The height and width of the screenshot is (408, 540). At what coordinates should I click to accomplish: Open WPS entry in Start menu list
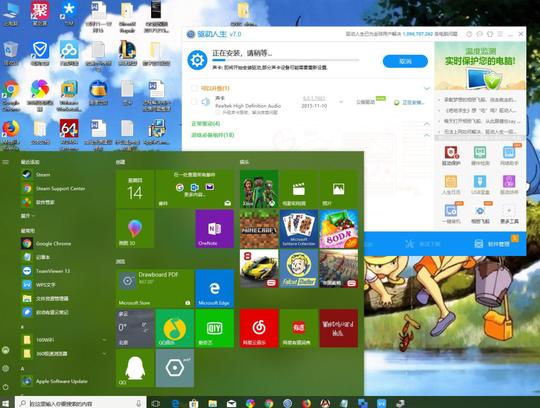[39, 285]
